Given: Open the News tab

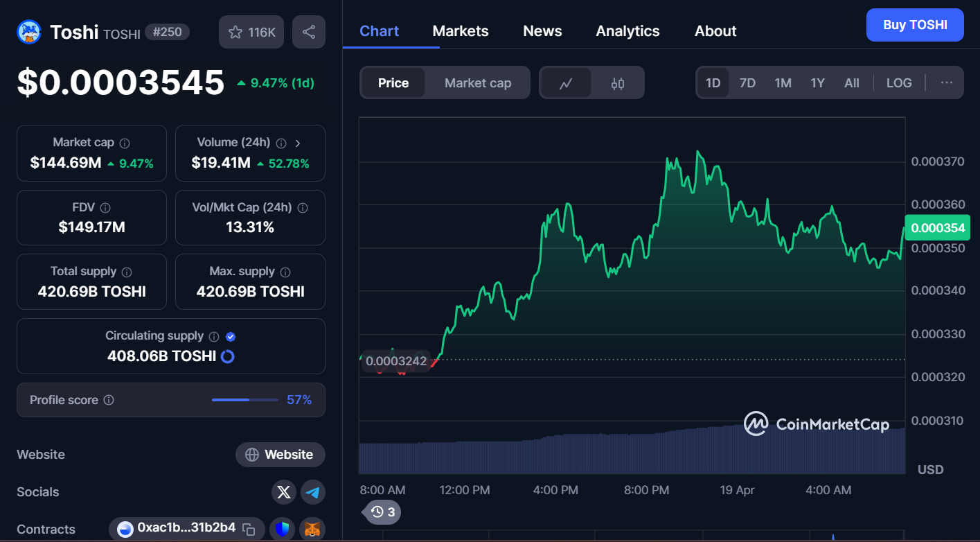Looking at the screenshot, I should point(542,31).
